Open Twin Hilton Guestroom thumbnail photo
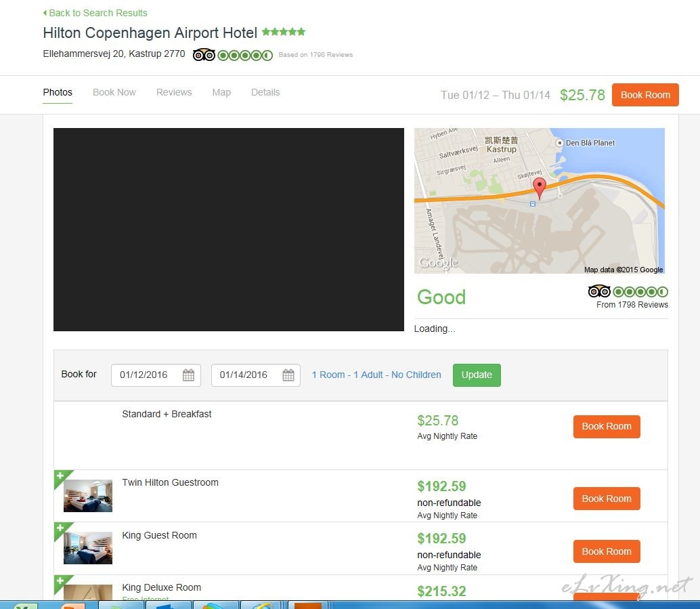The height and width of the screenshot is (609, 700). pyautogui.click(x=88, y=496)
